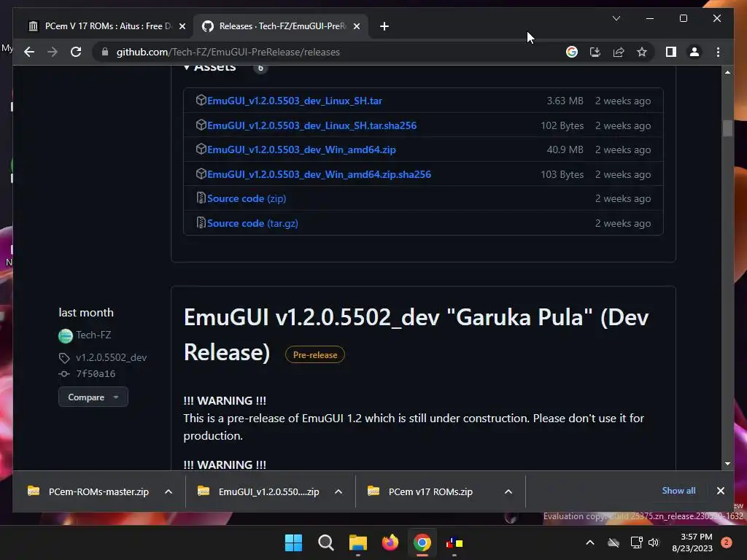The height and width of the screenshot is (560, 747).
Task: Open Chrome three-dot menu
Action: pyautogui.click(x=718, y=52)
